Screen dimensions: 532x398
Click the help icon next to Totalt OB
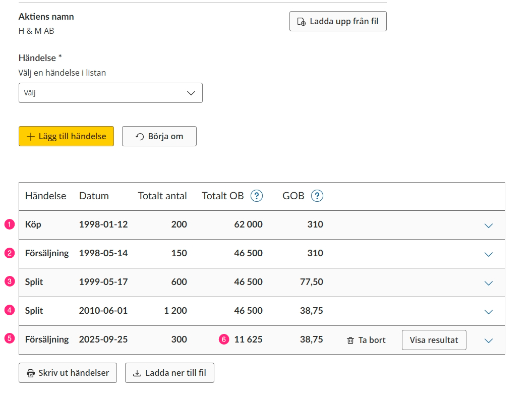257,196
